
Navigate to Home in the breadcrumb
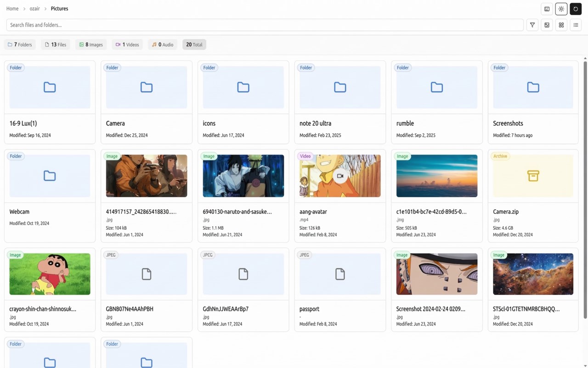(x=12, y=8)
